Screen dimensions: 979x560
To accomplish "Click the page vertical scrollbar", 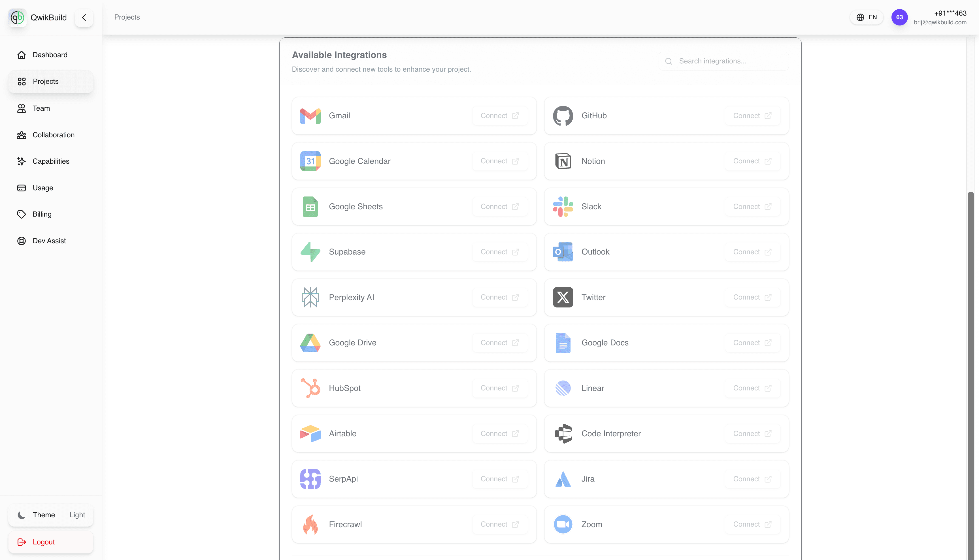I will tap(971, 375).
